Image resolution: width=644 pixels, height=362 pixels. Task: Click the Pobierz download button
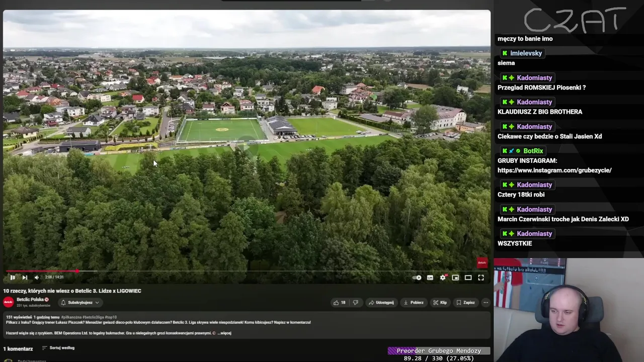pos(414,303)
